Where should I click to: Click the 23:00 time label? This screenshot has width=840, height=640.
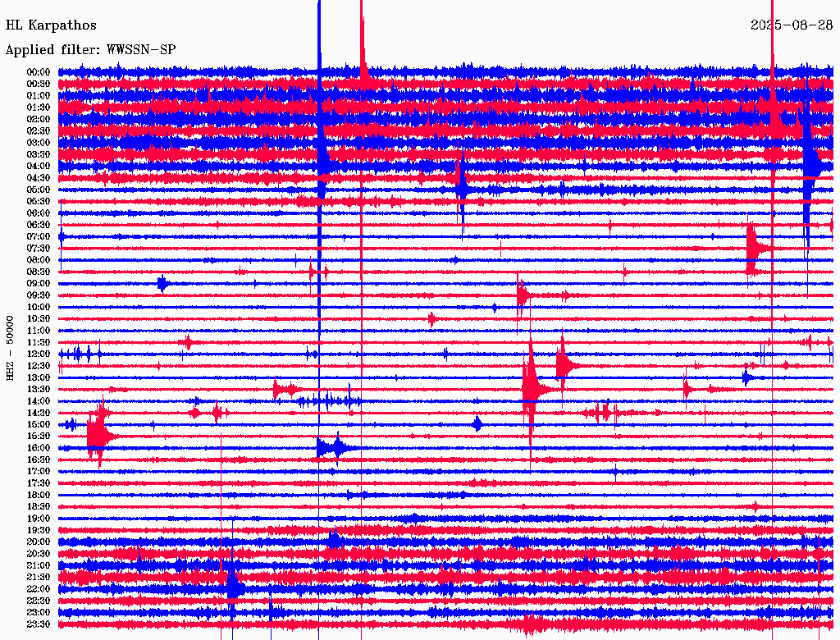(x=39, y=612)
